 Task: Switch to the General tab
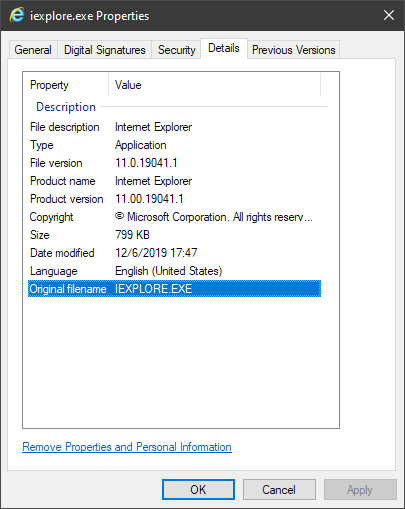33,50
